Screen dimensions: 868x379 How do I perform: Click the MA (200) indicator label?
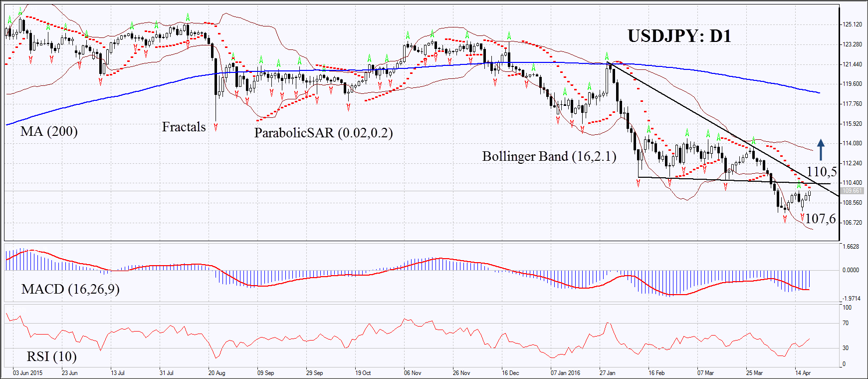click(49, 131)
